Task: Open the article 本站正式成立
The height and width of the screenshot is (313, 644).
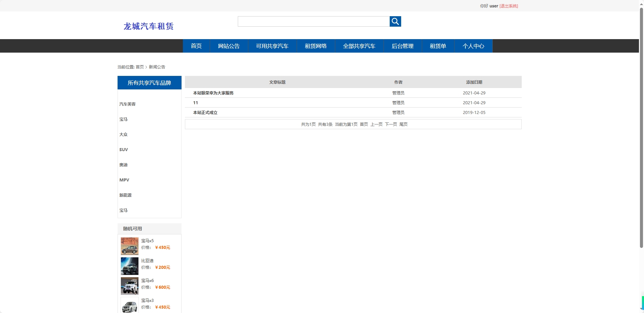Action: pos(205,112)
